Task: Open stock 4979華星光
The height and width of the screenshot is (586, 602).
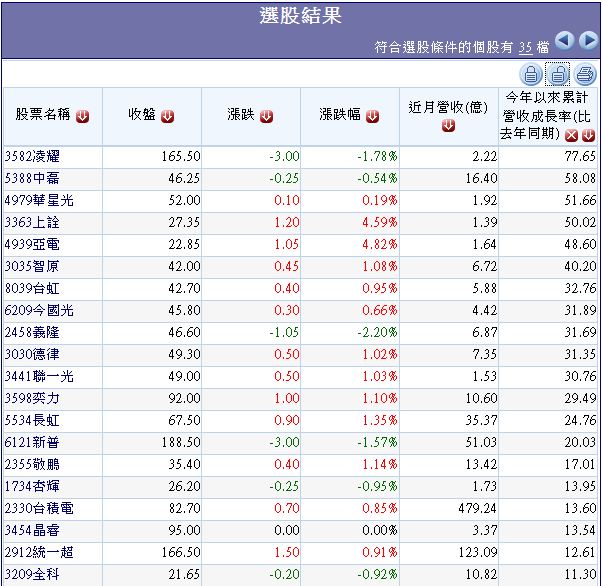Action: [39, 200]
